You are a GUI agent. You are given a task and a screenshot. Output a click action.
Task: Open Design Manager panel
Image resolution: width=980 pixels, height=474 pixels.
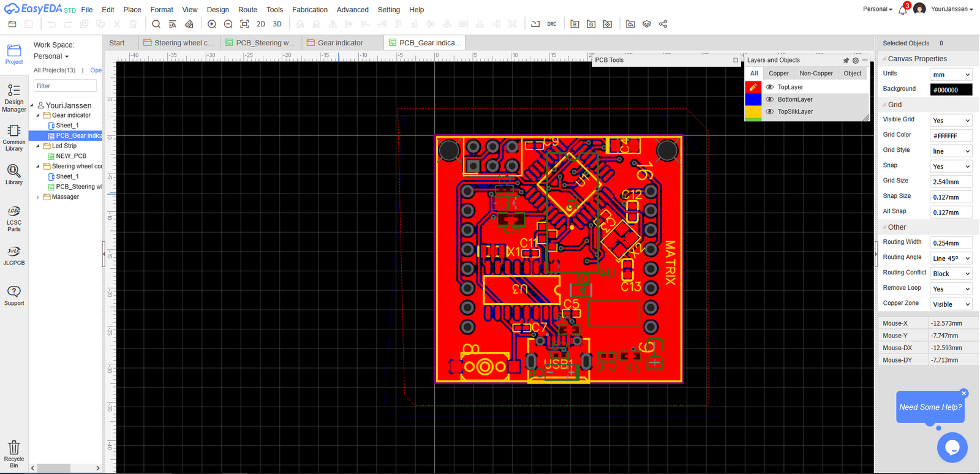click(x=13, y=98)
